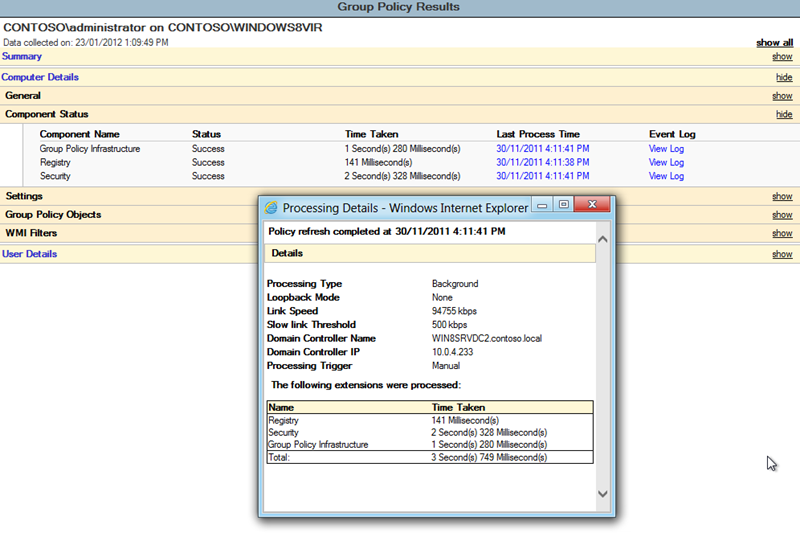Hide the Computer Details section
This screenshot has width=800, height=545.
(x=784, y=77)
